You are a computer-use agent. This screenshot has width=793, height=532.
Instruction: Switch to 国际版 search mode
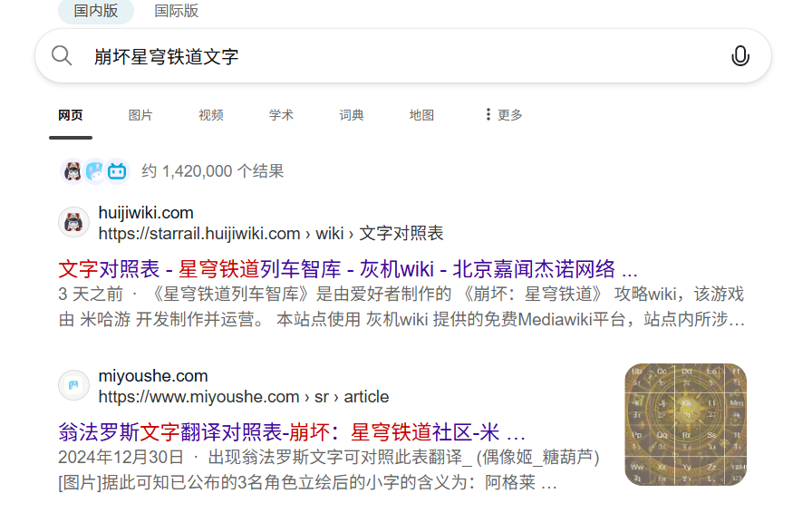pos(177,11)
